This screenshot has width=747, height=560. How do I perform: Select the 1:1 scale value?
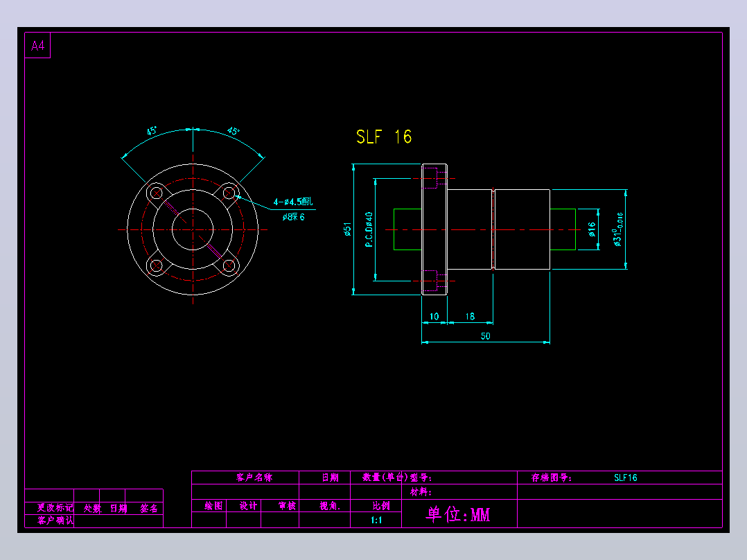376,520
